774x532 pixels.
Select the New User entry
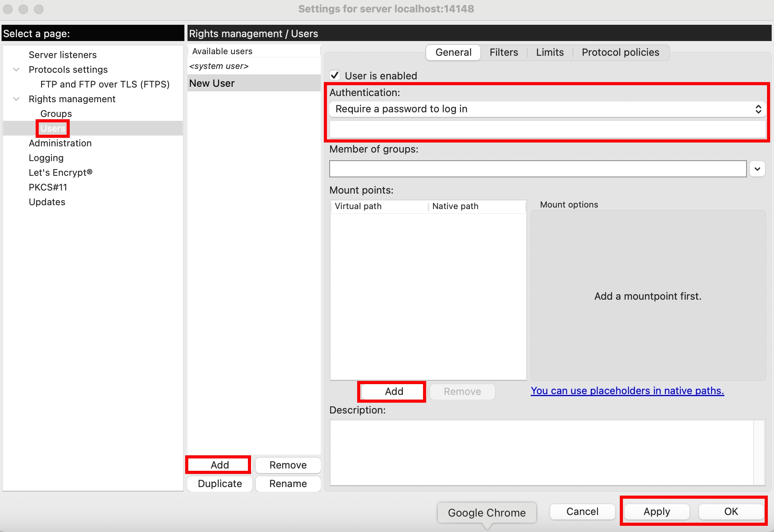(x=254, y=83)
